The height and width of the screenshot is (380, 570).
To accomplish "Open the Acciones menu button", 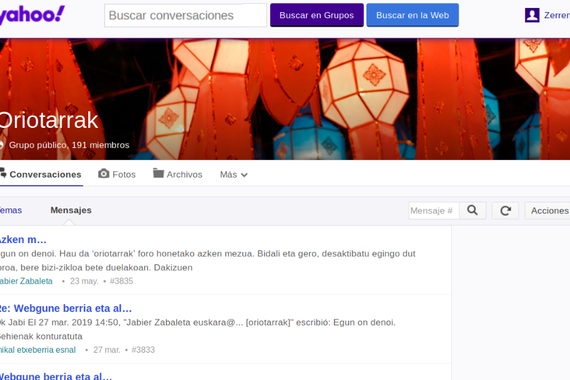I will [x=547, y=211].
